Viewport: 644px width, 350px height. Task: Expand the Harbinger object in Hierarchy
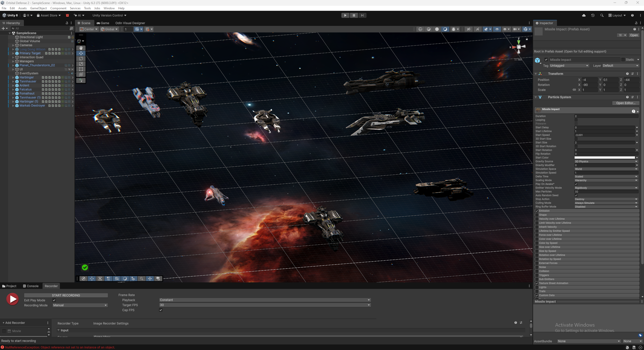(x=13, y=77)
